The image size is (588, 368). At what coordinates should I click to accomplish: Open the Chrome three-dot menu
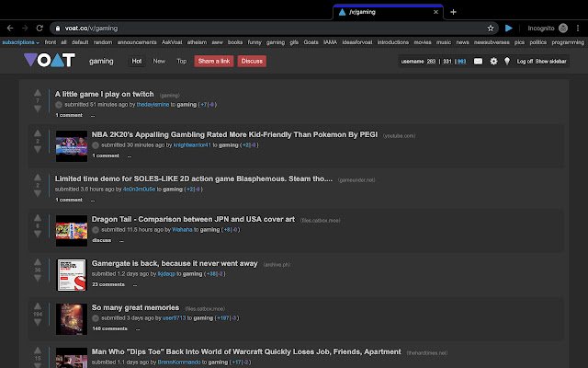pos(578,29)
